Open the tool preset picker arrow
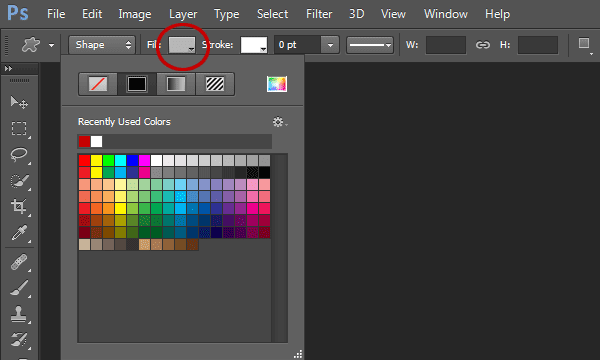Image resolution: width=600 pixels, height=360 pixels. pos(51,46)
